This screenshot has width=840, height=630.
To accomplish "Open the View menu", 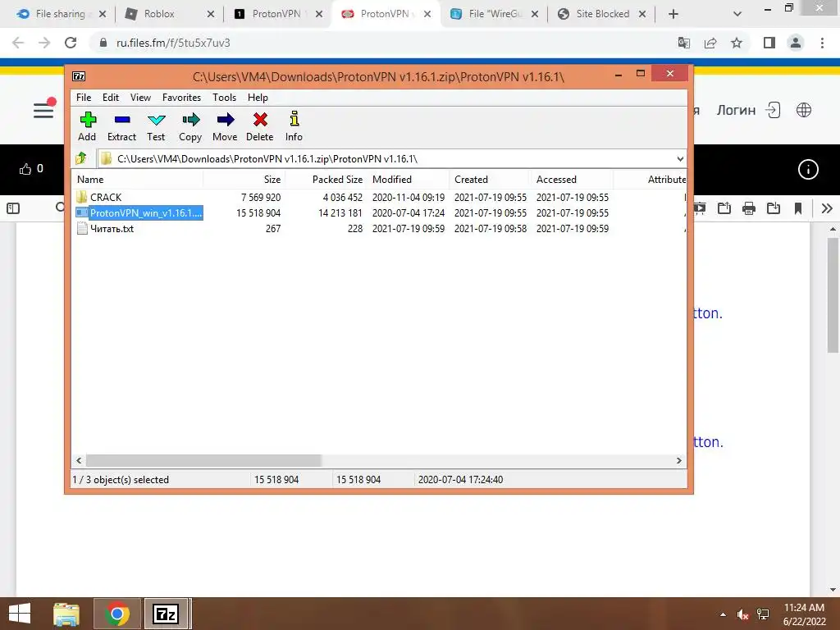I will (140, 98).
